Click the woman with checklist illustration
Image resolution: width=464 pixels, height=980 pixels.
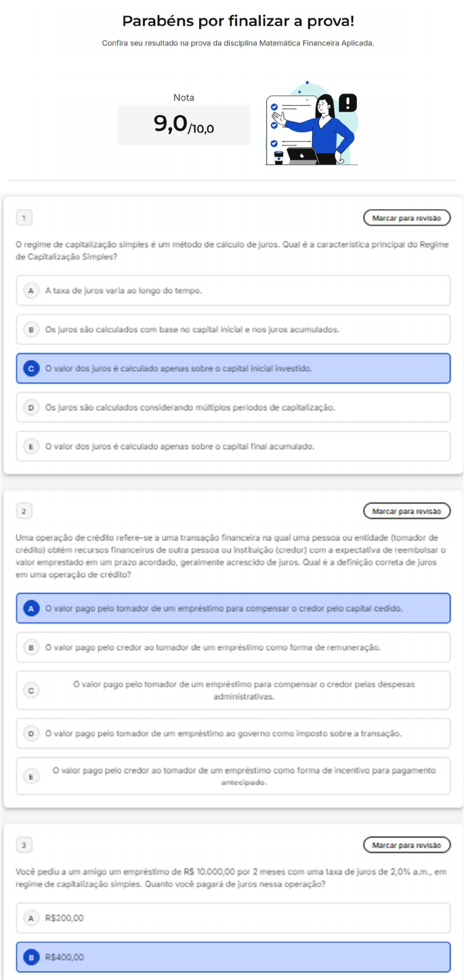point(312,125)
